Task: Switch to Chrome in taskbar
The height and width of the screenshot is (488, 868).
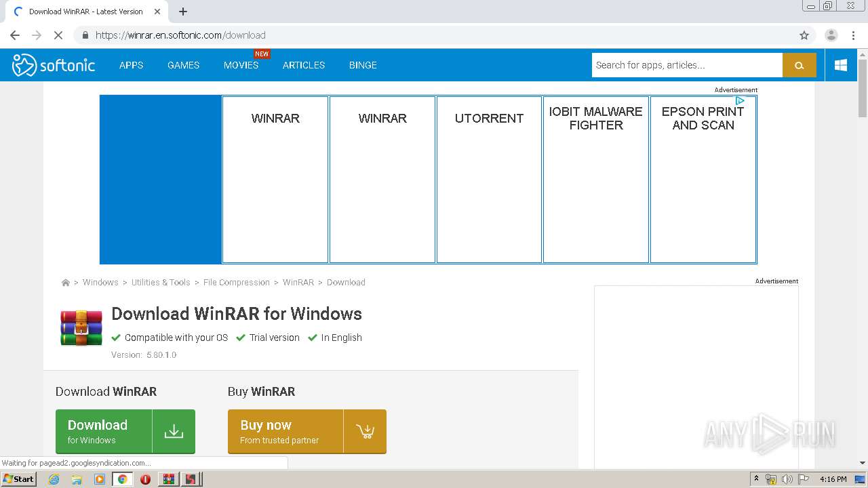Action: pyautogui.click(x=123, y=479)
